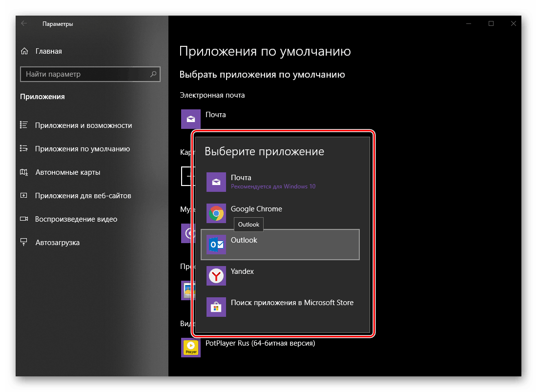
Task: Click the back arrow in Параметры title bar
Action: [x=24, y=23]
